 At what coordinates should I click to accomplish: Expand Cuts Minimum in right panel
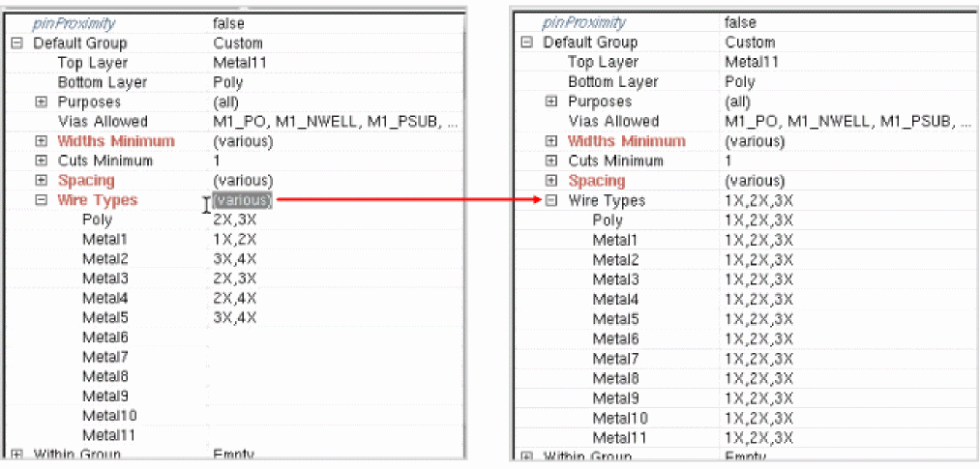(551, 161)
